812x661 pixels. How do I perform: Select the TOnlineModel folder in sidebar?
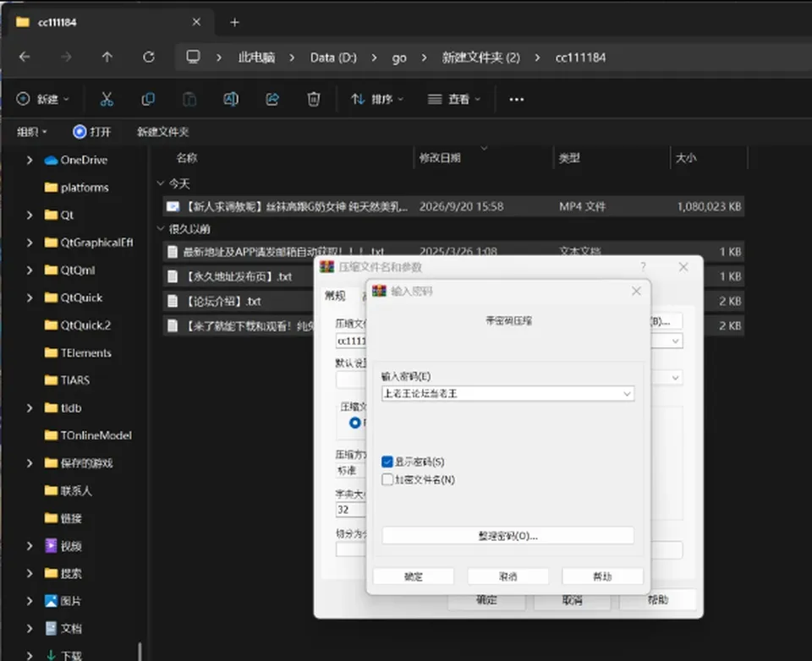[x=88, y=435]
